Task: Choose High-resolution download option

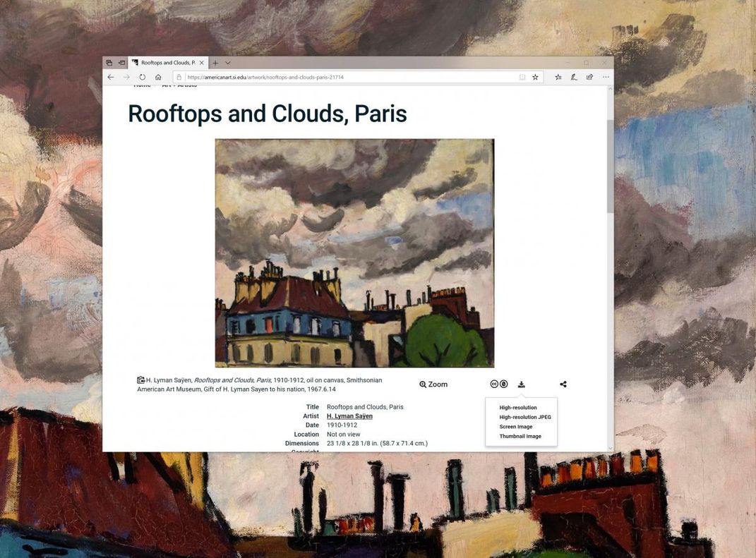Action: click(518, 408)
